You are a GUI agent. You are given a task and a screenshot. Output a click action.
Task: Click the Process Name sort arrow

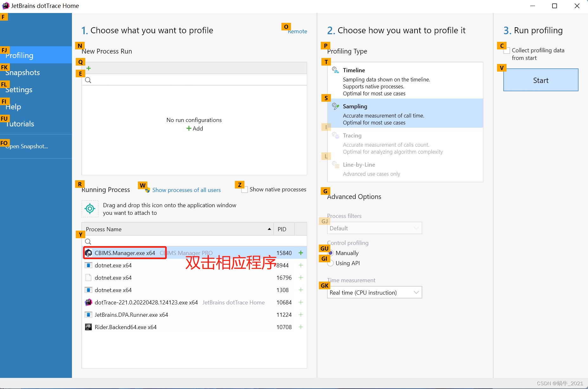(x=269, y=229)
